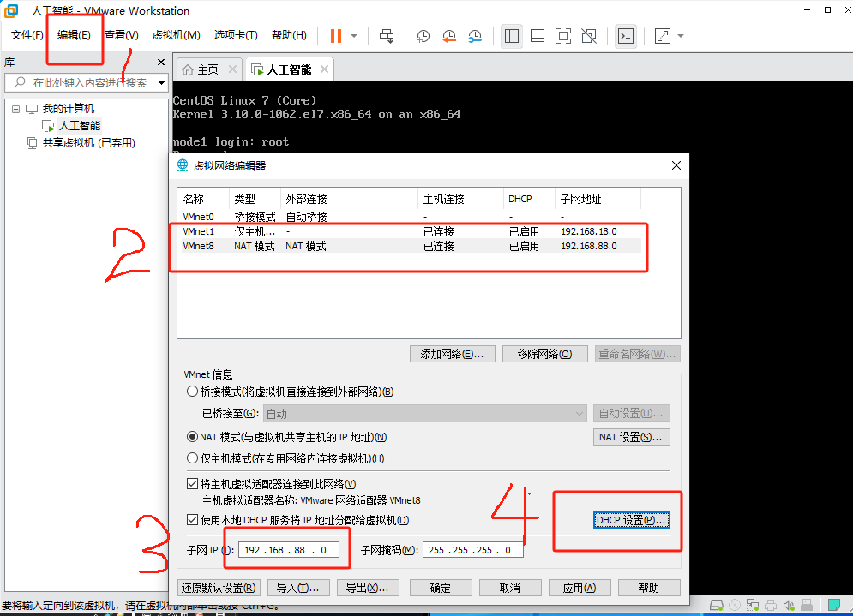This screenshot has height=616, width=853.
Task: Open the 选项卡(T) menu
Action: 236,35
